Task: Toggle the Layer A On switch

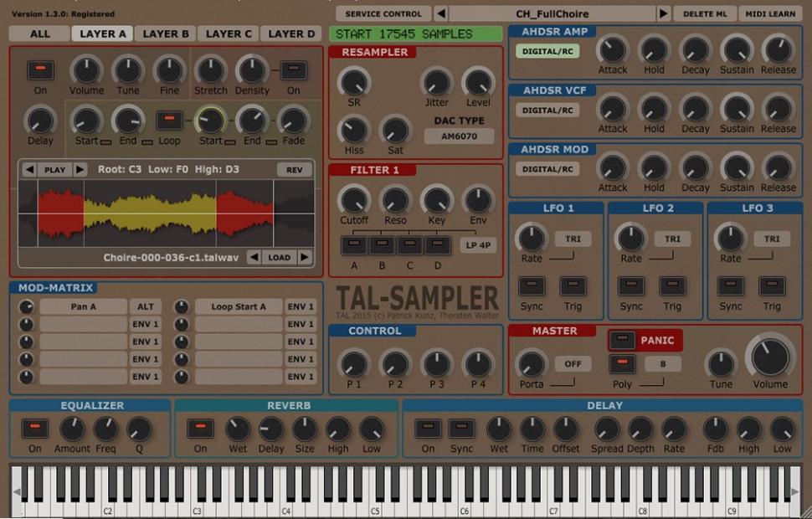Action: [39, 70]
